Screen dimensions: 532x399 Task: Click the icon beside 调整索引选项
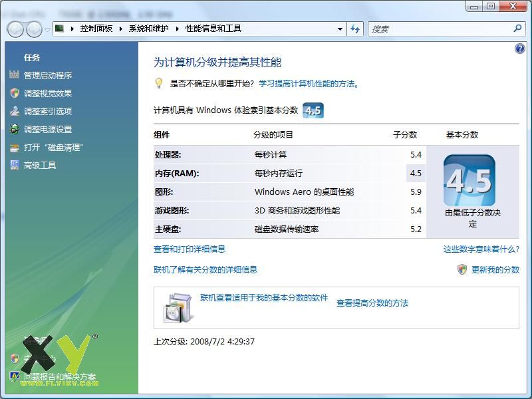(15, 111)
